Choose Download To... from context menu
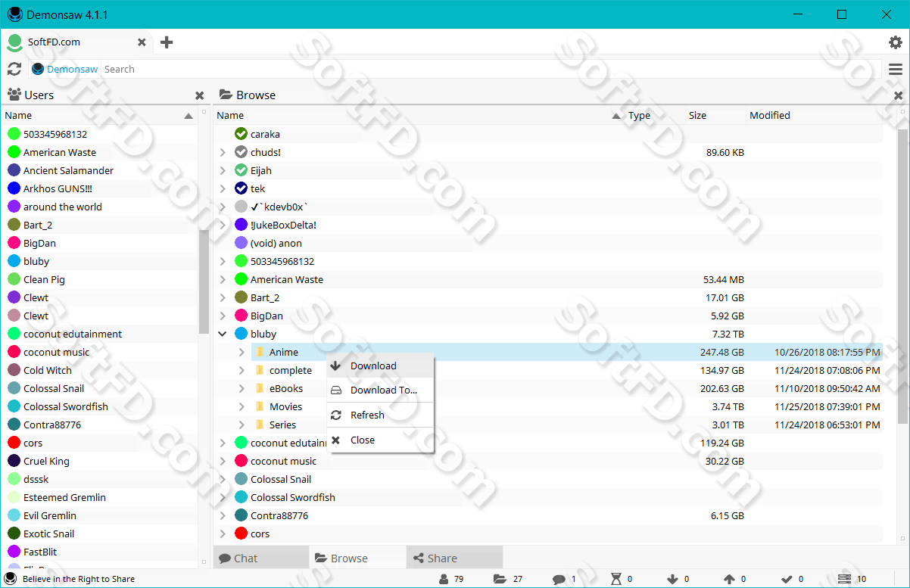This screenshot has width=910, height=588. tap(380, 390)
